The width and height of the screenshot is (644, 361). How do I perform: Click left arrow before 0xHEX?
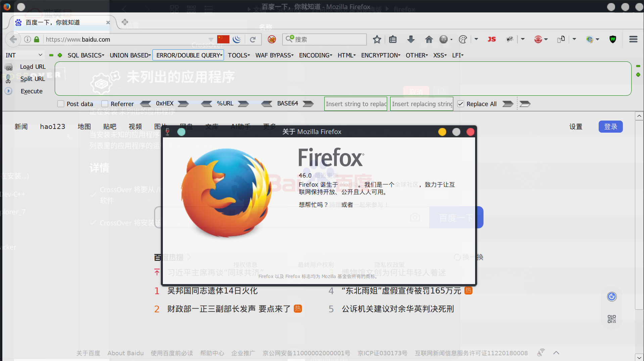(145, 104)
